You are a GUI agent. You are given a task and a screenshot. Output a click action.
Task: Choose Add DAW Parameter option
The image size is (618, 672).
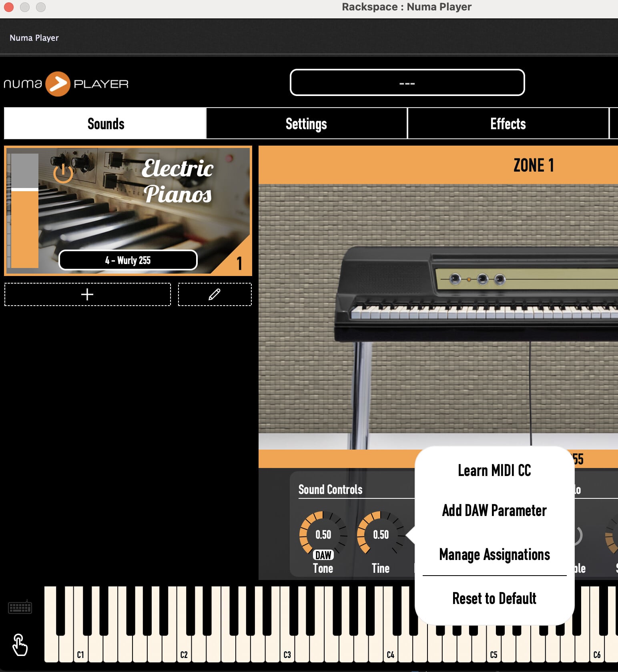click(x=494, y=511)
